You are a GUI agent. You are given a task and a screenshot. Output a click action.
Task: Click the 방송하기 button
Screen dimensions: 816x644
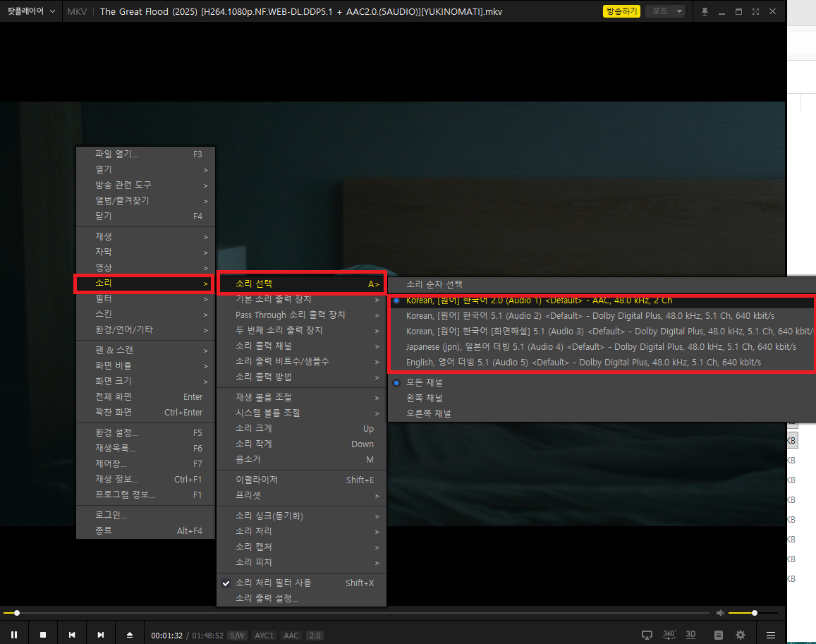pyautogui.click(x=621, y=11)
